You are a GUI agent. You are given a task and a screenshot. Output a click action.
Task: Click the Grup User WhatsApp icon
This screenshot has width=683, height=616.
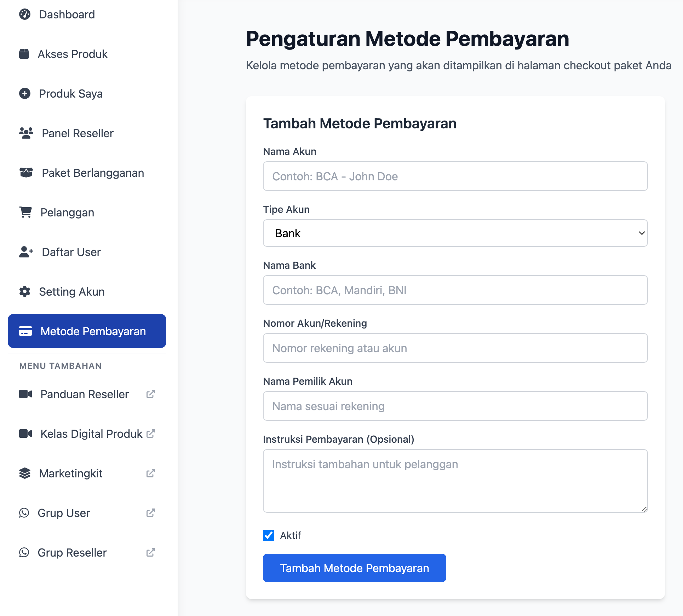coord(24,513)
